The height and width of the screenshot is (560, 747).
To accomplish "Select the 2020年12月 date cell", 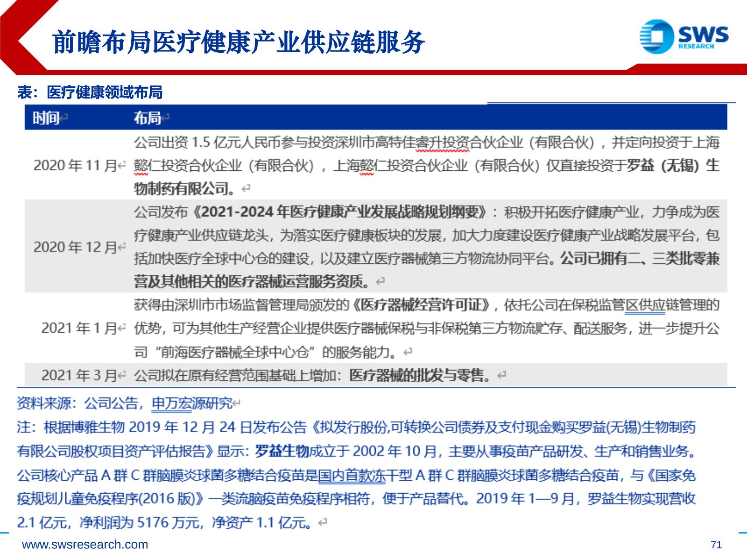I will click(75, 247).
